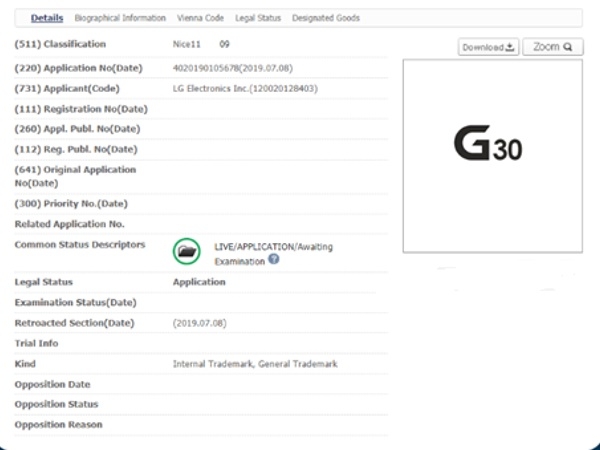The height and width of the screenshot is (450, 600).
Task: Click the (220) Application No(Date) label
Action: coord(78,68)
